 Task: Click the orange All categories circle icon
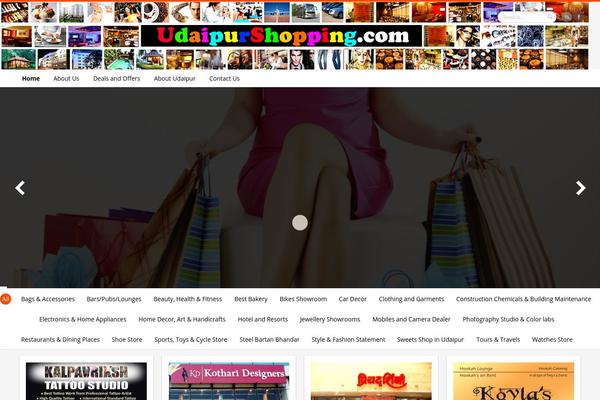[5, 299]
